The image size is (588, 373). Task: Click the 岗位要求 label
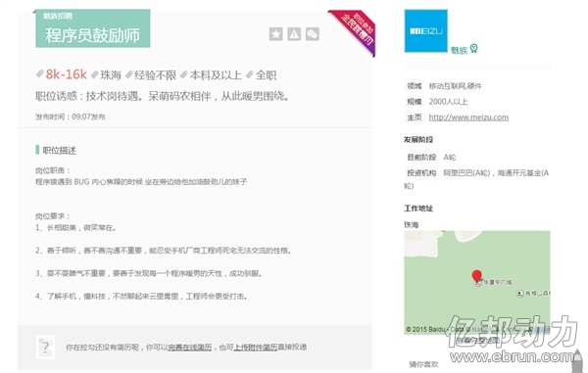(x=53, y=216)
